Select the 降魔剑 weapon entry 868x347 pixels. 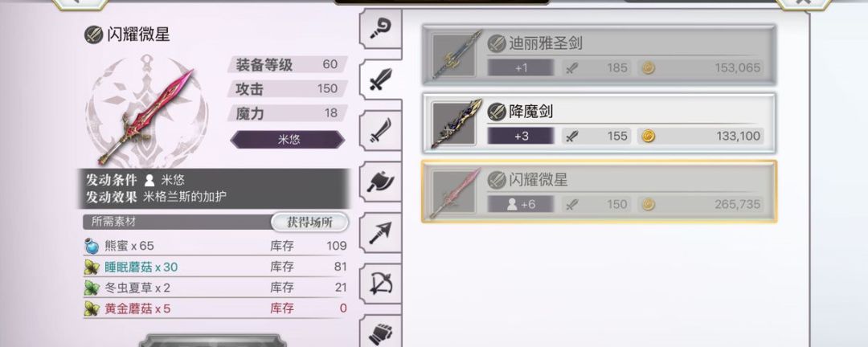[599, 124]
